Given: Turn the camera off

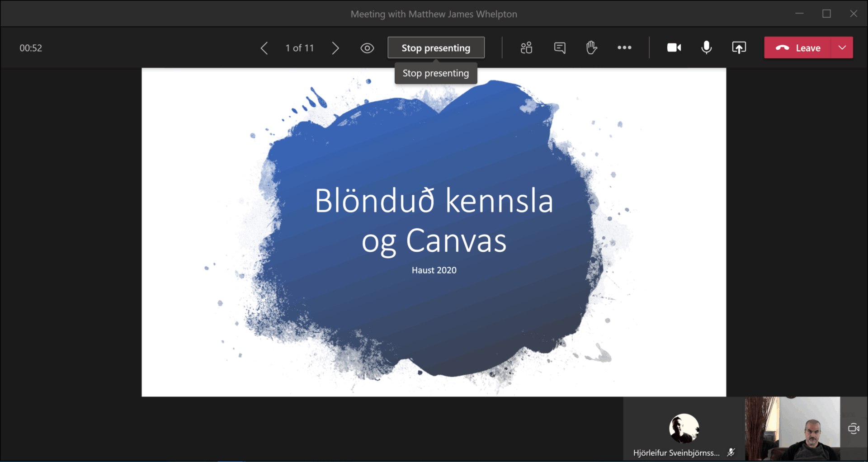Looking at the screenshot, I should click(x=674, y=47).
